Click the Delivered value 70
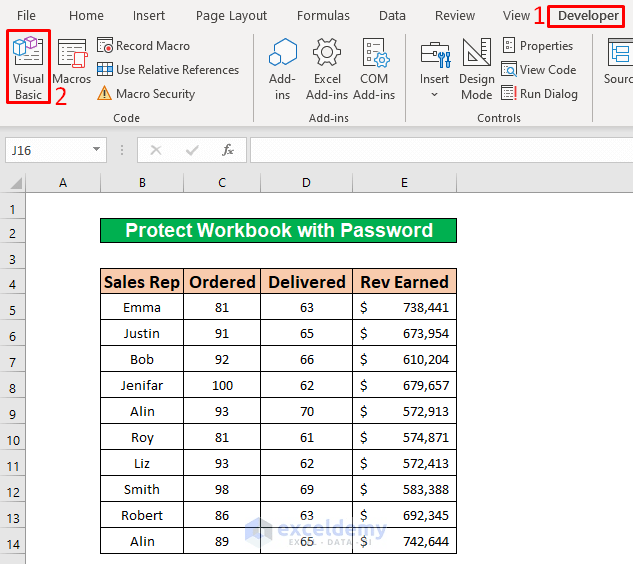 point(306,411)
